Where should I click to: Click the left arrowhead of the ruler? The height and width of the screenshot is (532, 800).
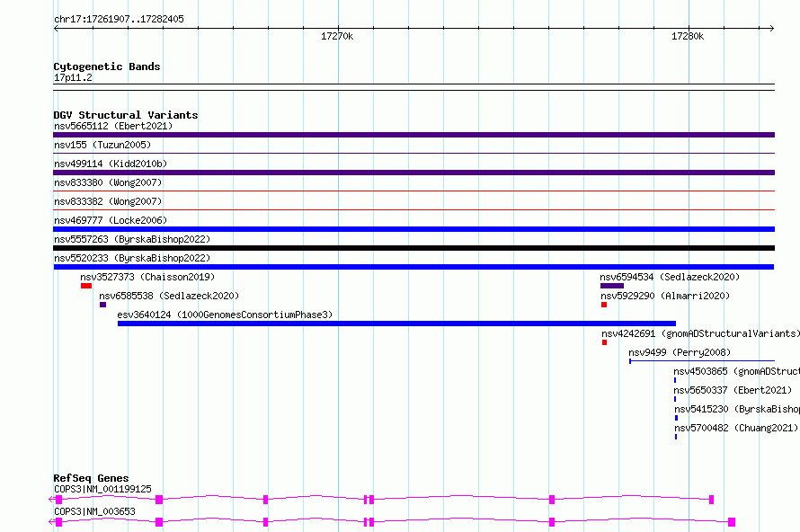tap(56, 28)
